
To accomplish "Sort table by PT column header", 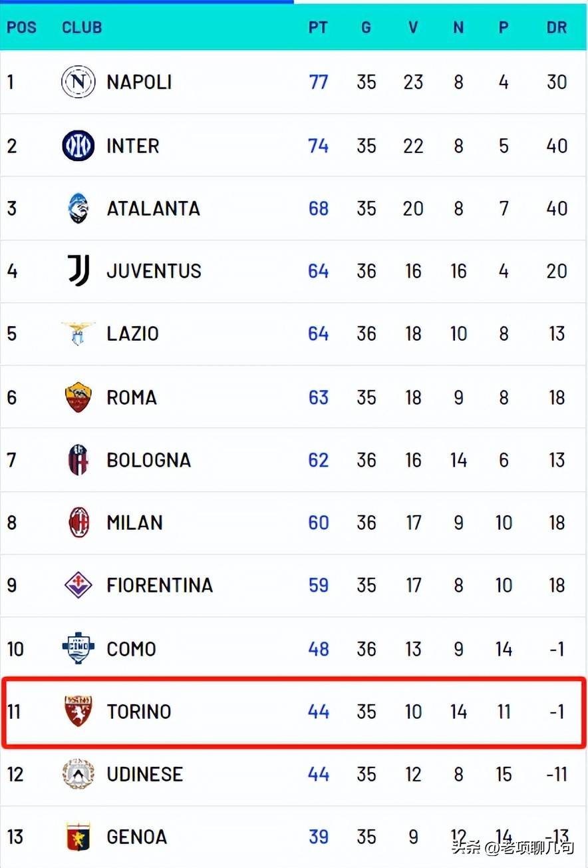I will click(318, 27).
